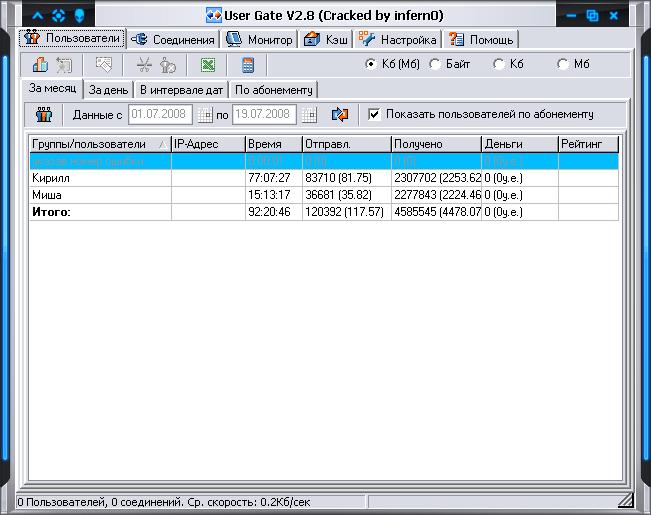Click the up-arrow icon in title bar
The height and width of the screenshot is (515, 651).
(38, 16)
